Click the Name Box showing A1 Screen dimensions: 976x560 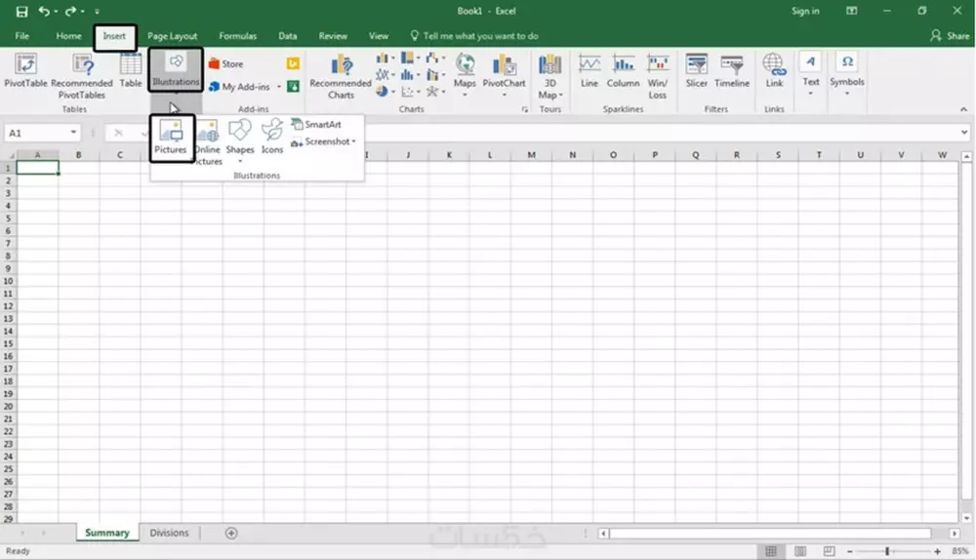[x=37, y=133]
